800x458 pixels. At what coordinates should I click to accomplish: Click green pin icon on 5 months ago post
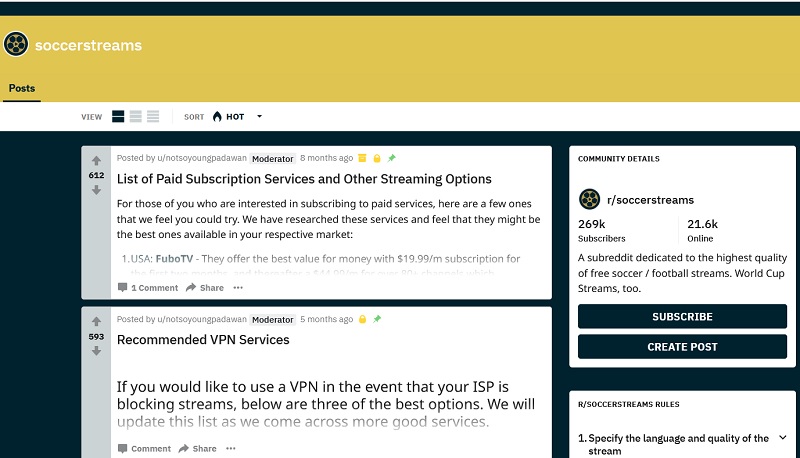point(377,319)
